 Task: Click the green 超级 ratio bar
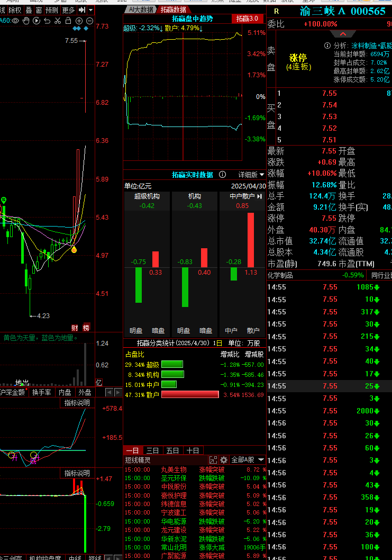172,364
